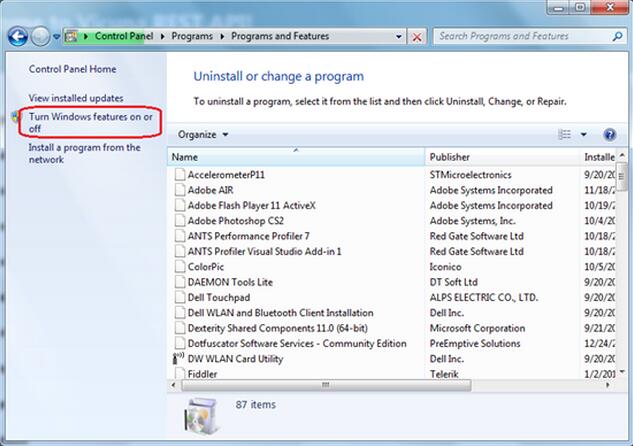Screen dimensions: 633x446
Task: Sort by the Publisher column header
Action: pos(502,157)
